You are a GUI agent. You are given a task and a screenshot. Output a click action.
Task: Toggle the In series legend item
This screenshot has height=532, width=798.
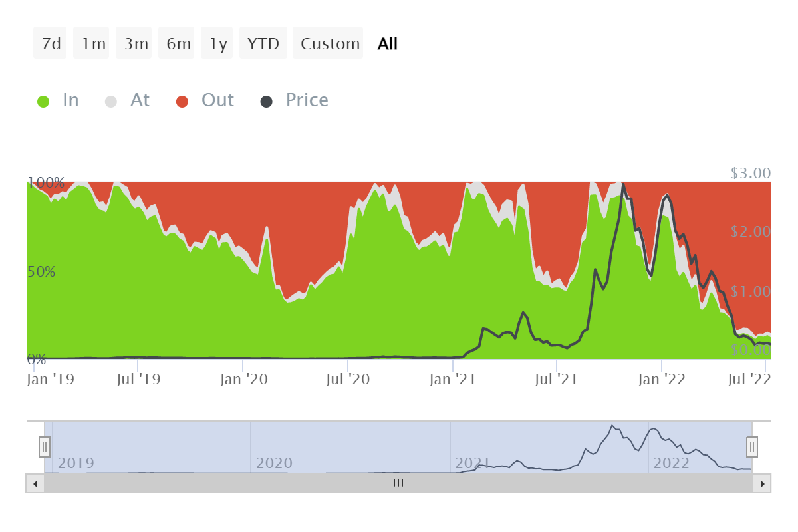click(x=70, y=100)
